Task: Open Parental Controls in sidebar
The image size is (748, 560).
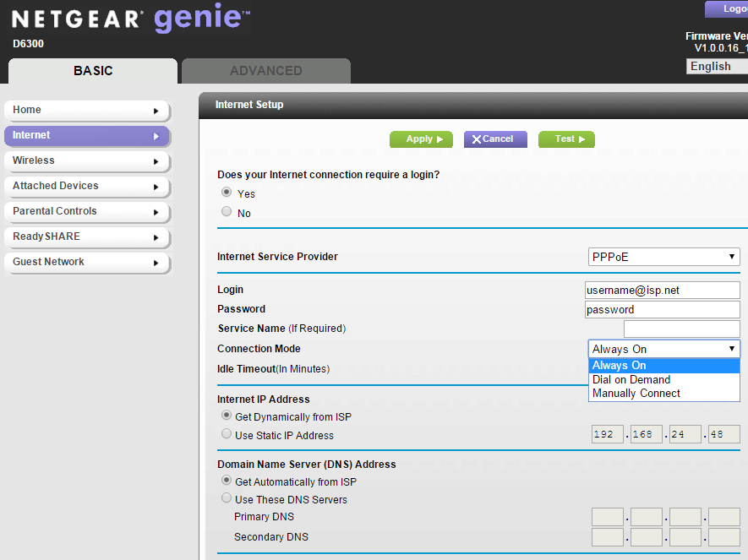Action: tap(87, 212)
